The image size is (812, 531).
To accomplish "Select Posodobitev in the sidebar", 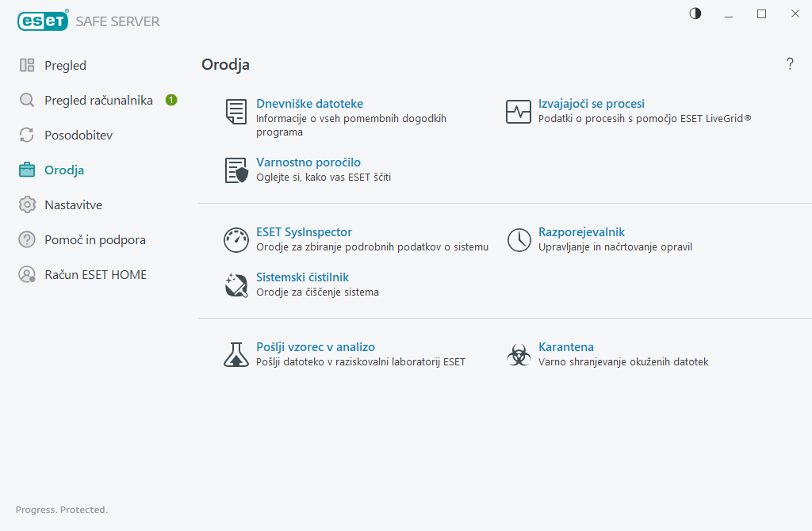I will [79, 136].
